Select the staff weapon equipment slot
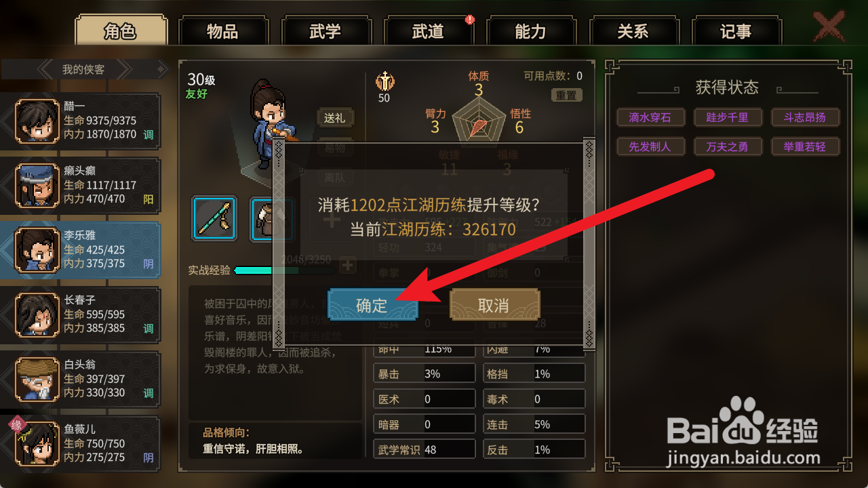The height and width of the screenshot is (488, 868). pyautogui.click(x=214, y=218)
